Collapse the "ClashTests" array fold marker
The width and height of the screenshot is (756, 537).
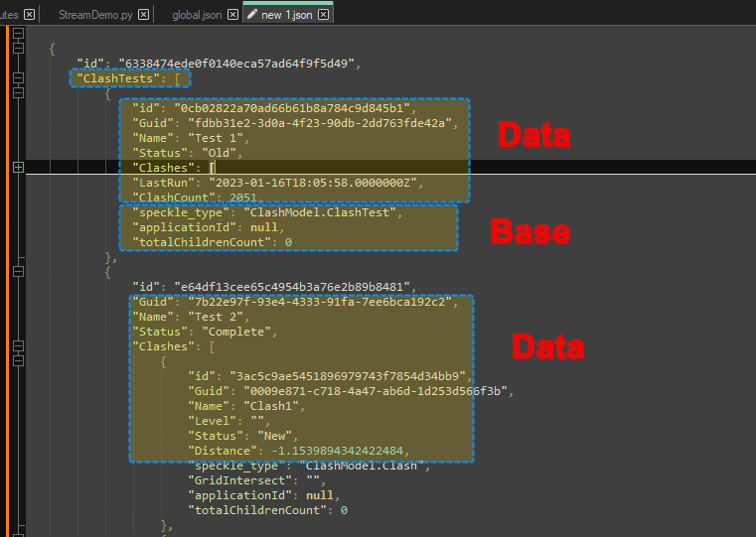point(18,78)
